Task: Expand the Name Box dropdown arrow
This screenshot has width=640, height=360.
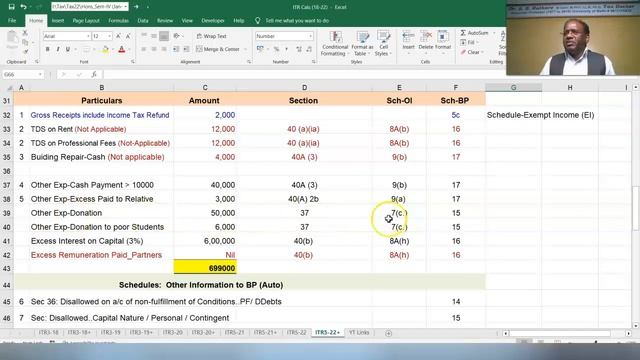Action: 40,74
